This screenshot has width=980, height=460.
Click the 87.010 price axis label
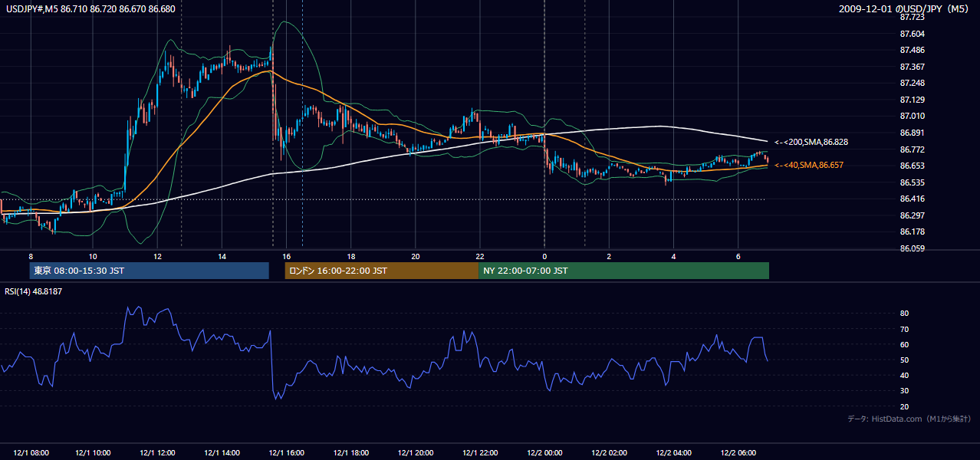coord(912,116)
